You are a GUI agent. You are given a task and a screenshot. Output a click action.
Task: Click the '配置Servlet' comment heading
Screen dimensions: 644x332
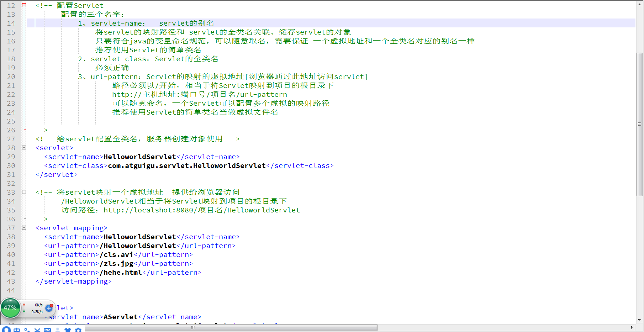tap(80, 6)
